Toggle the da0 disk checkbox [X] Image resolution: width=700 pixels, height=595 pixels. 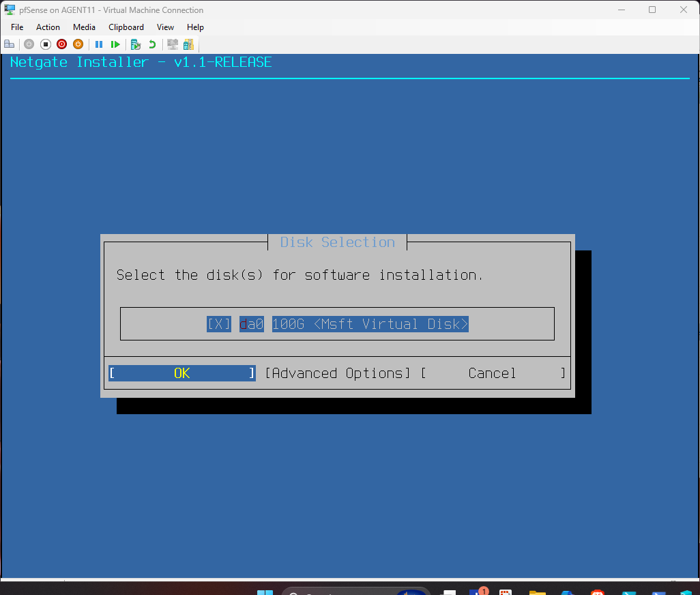(218, 324)
